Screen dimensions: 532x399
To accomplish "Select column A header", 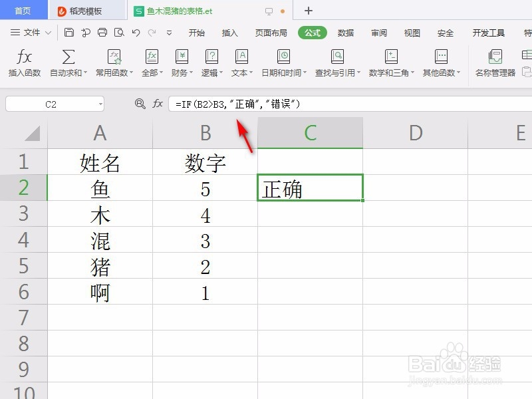I will point(100,133).
